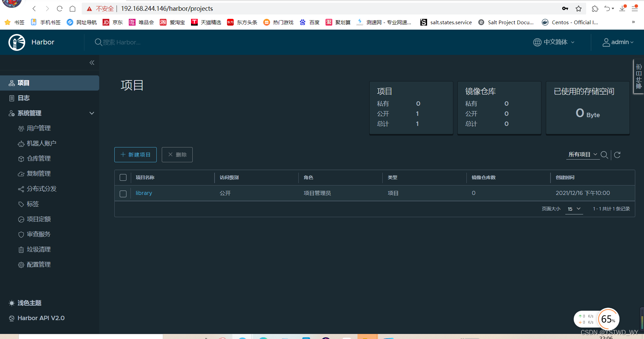This screenshot has width=644, height=339.
Task: Open 机器人账户 in the sidebar
Action: click(x=41, y=144)
